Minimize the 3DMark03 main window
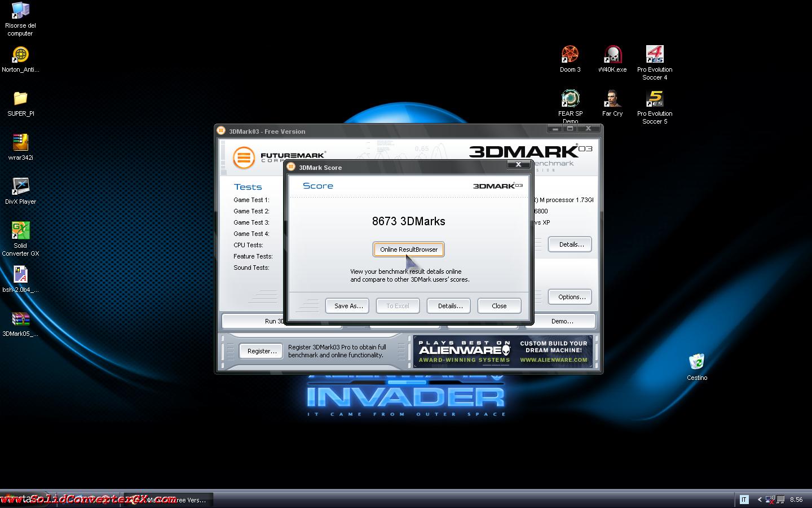Screen dimensions: 812x508 pos(555,129)
